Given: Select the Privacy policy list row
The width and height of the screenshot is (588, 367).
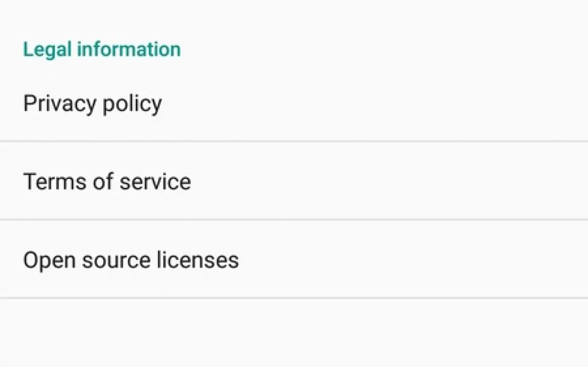Looking at the screenshot, I should tap(294, 104).
